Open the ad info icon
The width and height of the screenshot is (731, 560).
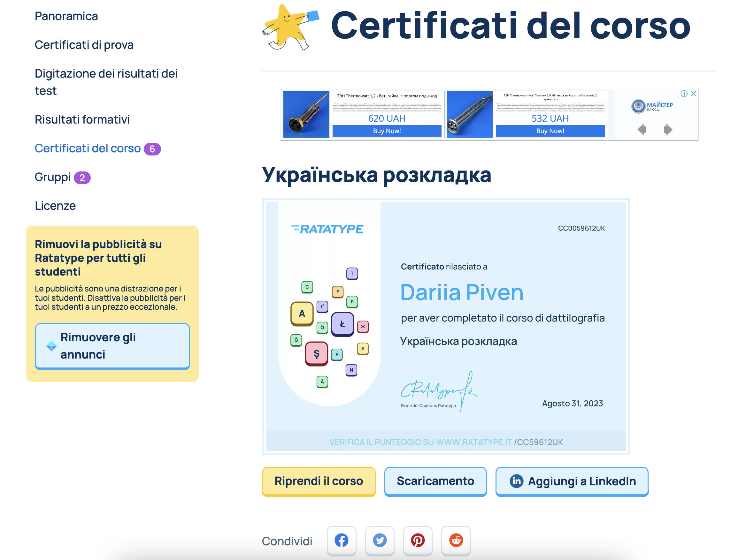(x=684, y=94)
